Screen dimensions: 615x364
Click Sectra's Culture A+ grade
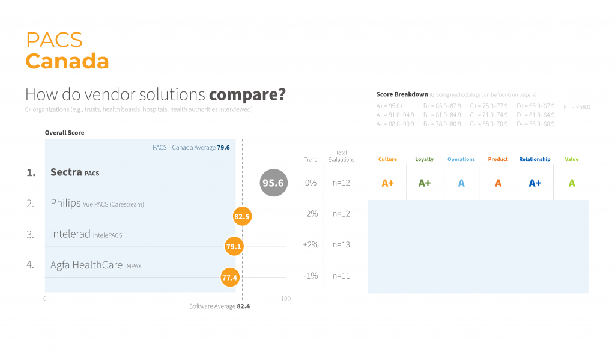tap(387, 183)
